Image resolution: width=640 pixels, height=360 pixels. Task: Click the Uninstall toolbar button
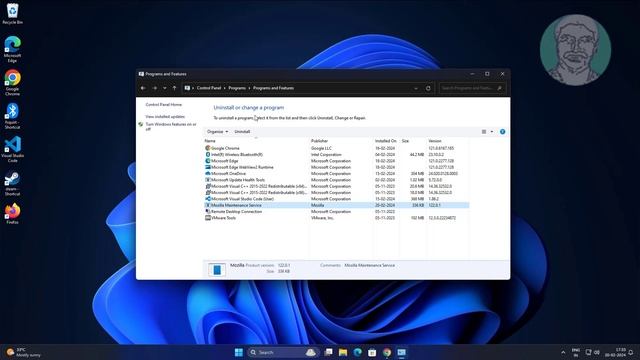point(242,132)
